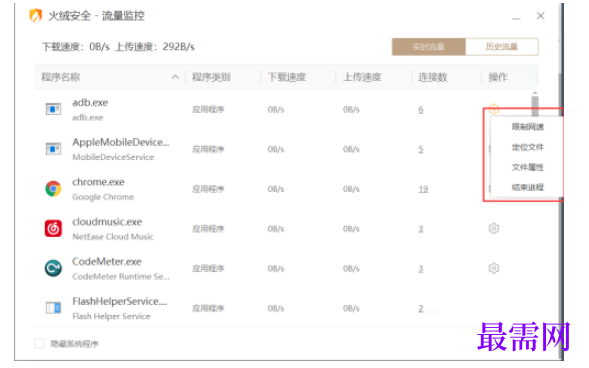Click the 下载速度 column header
This screenshot has height=368, width=589.
(x=287, y=77)
